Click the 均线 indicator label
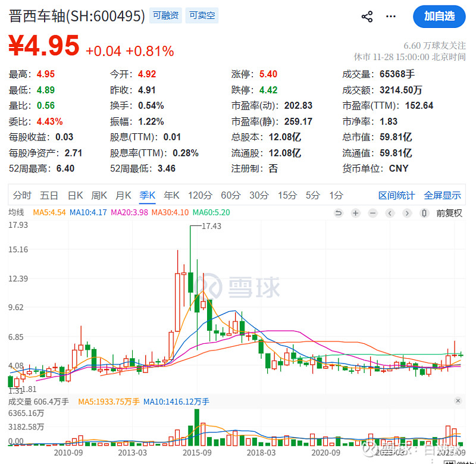This screenshot has width=476, height=464. coord(16,212)
